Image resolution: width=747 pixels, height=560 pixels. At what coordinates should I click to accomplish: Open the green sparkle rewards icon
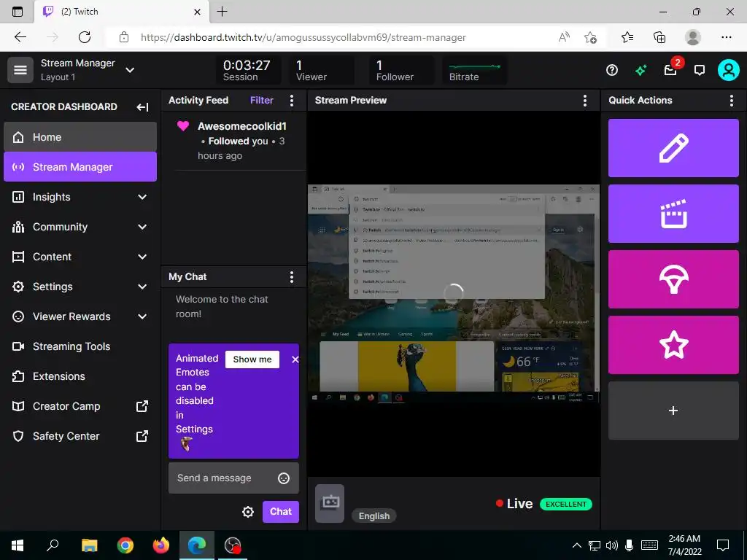(640, 71)
